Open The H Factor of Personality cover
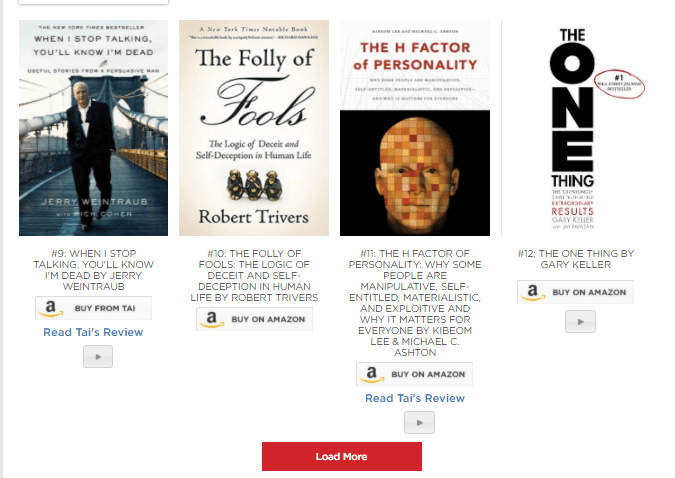 415,128
